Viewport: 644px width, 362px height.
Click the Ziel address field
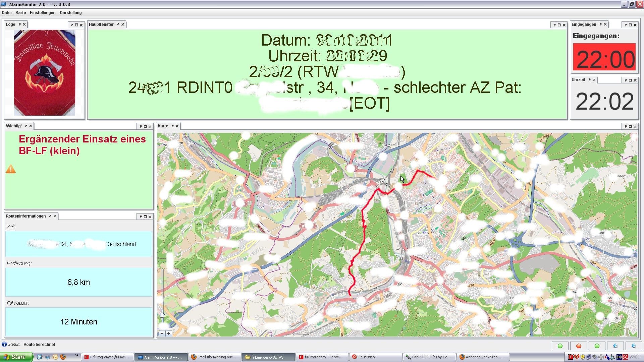(x=79, y=244)
